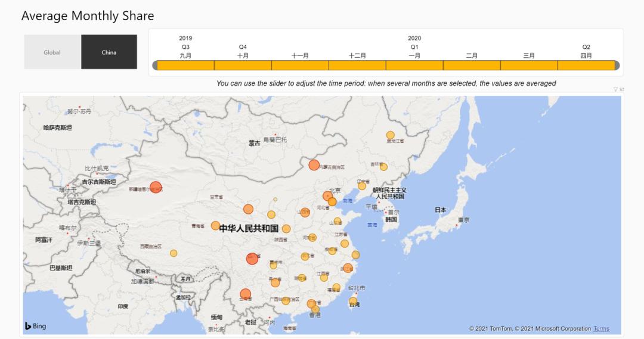Select the 香港 bubble on the map
The image size is (644, 339).
click(x=315, y=309)
